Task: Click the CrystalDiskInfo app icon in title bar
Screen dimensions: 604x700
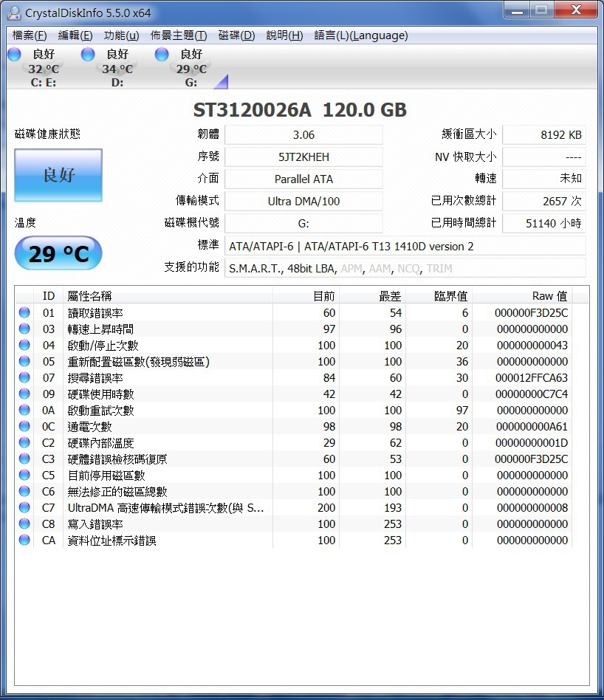Action: [14, 13]
